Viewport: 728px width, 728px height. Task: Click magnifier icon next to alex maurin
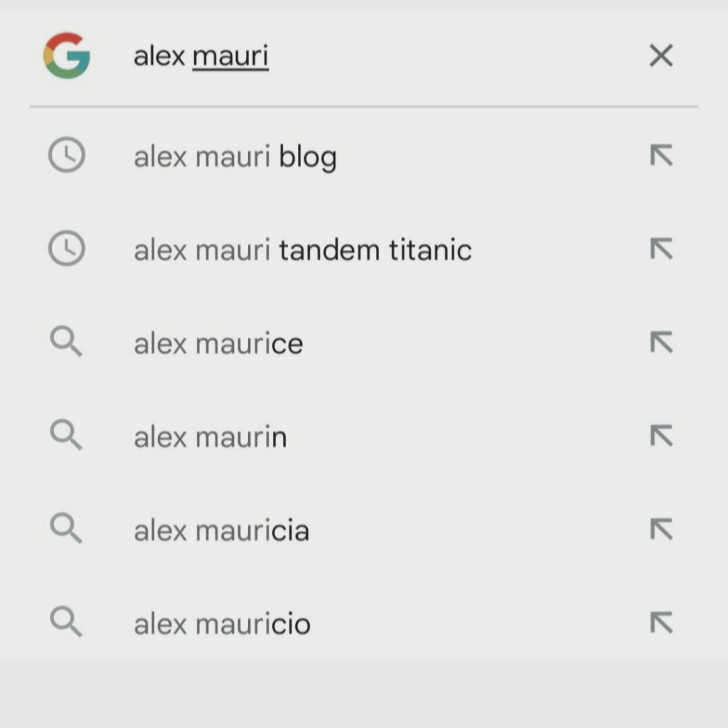pos(66,436)
